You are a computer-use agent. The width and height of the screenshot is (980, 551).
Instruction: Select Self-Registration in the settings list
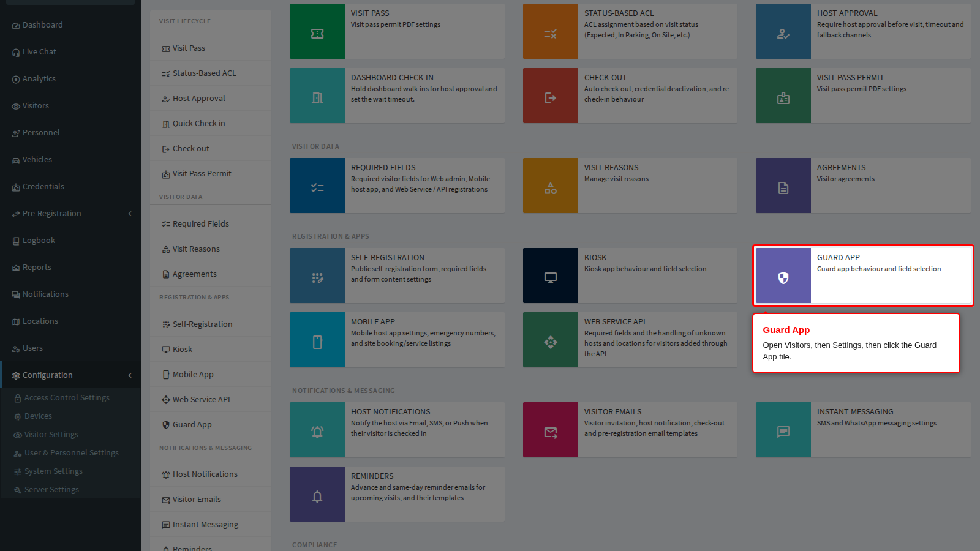[211, 324]
